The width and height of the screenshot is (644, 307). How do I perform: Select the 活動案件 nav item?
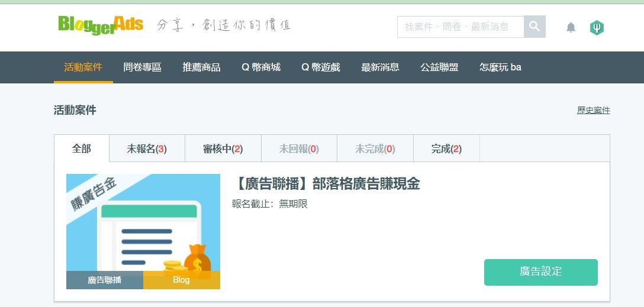83,67
